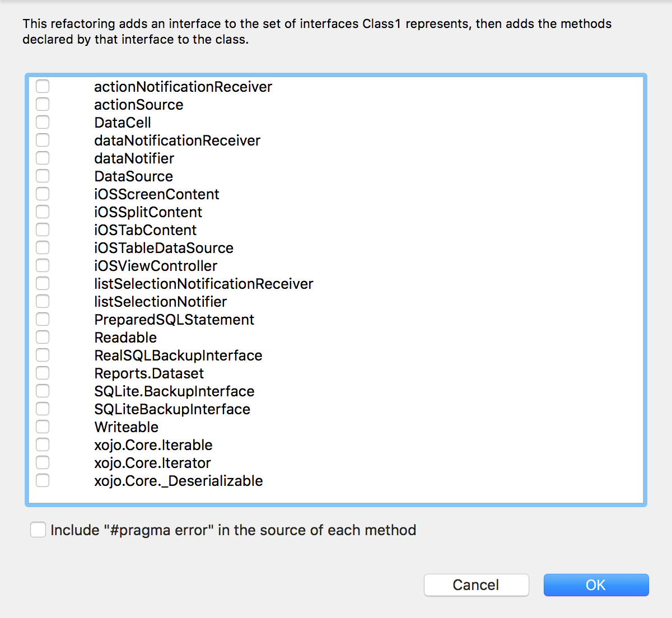The width and height of the screenshot is (672, 618).
Task: Check the iOSViewController checkbox
Action: click(x=43, y=265)
